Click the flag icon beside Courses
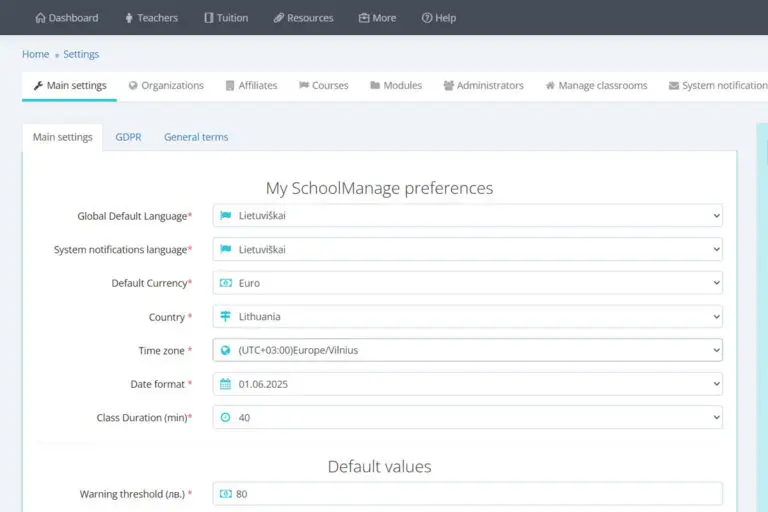The height and width of the screenshot is (512, 768). point(304,85)
